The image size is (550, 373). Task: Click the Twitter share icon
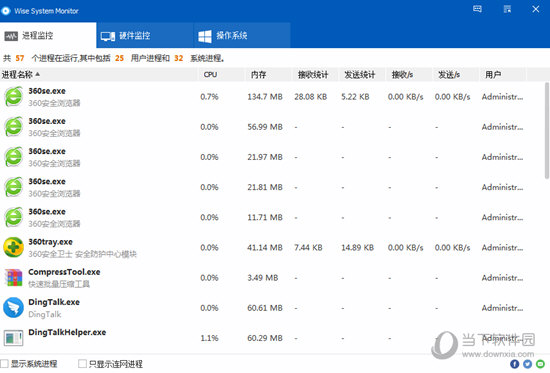coord(527,364)
